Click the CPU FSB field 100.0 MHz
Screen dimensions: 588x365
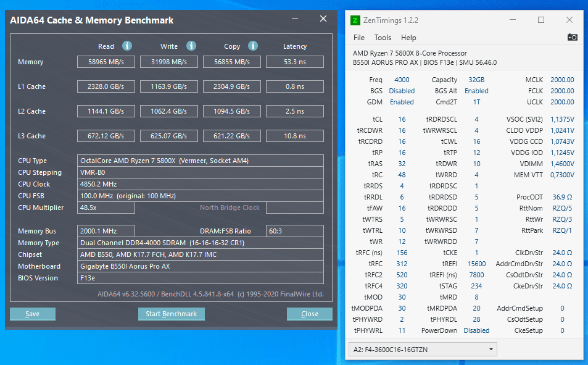[x=201, y=196]
